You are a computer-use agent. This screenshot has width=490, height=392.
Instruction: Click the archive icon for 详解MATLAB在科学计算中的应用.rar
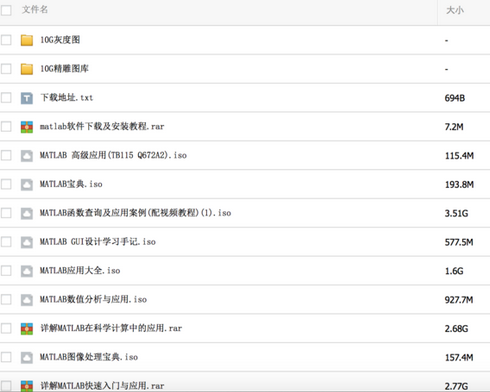point(27,329)
